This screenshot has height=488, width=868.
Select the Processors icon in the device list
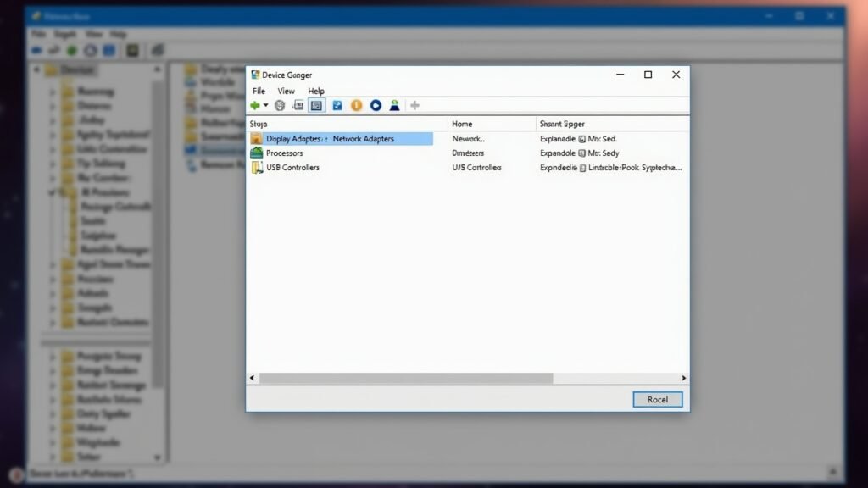click(254, 152)
